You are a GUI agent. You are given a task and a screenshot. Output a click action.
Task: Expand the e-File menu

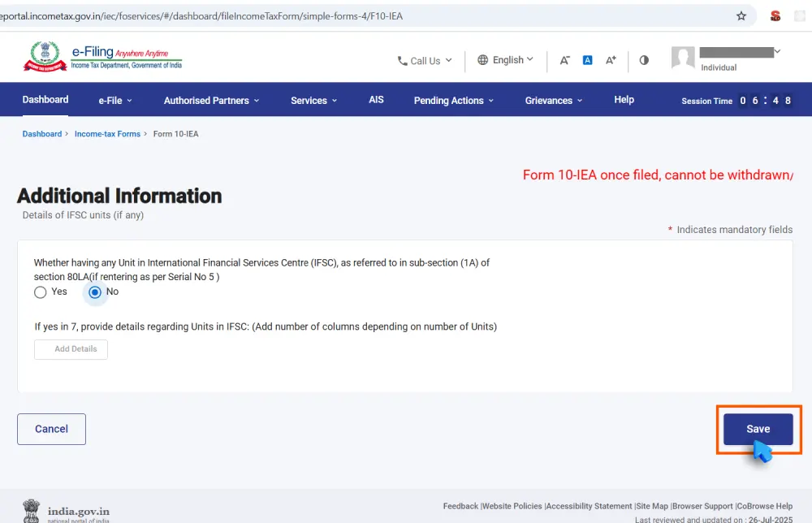point(114,101)
